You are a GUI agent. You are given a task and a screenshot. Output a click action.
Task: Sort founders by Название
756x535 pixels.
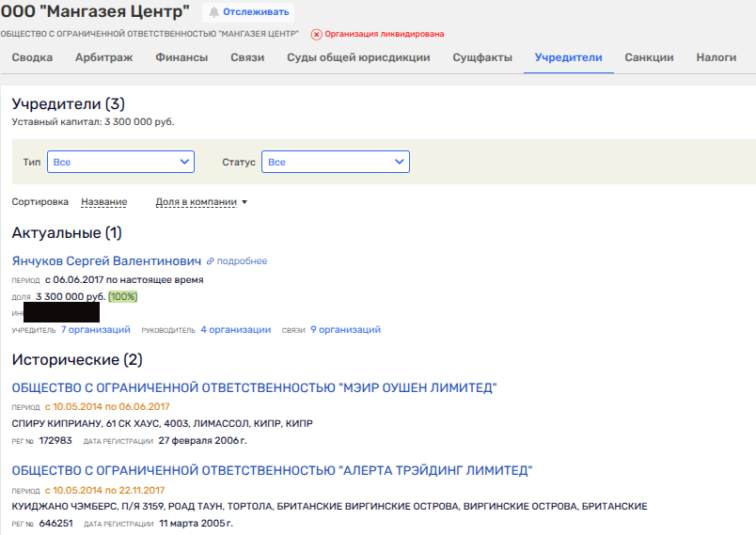(x=103, y=202)
